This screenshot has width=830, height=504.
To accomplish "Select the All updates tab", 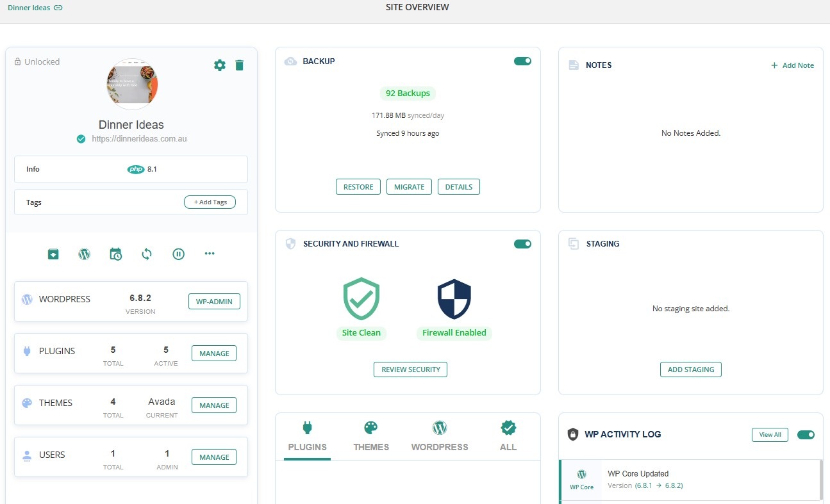I will pos(508,437).
